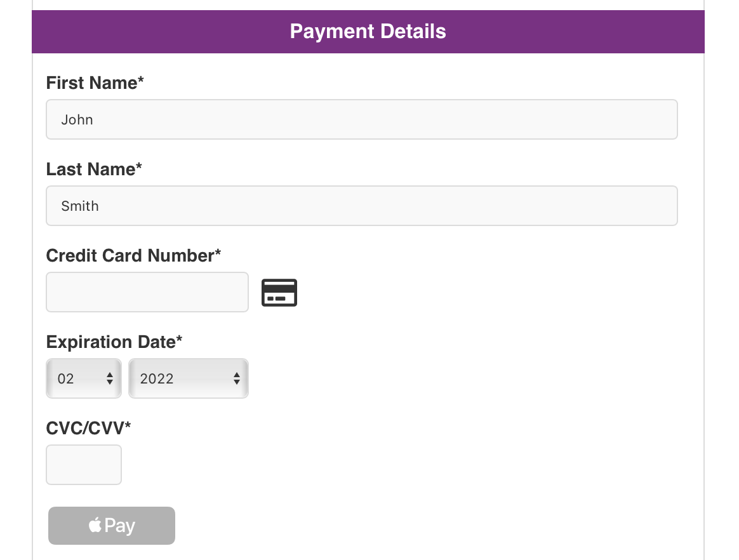The width and height of the screenshot is (739, 560).
Task: Click the Last Name label
Action: 94,170
